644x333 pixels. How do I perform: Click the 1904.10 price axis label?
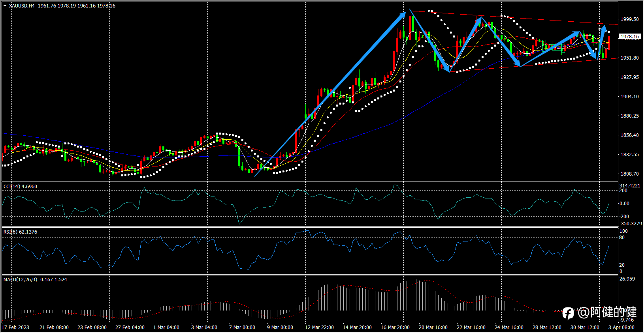click(629, 97)
